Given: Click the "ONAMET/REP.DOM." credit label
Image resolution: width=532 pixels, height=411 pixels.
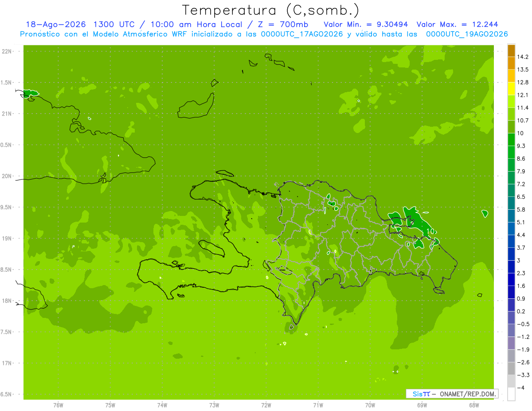Looking at the screenshot, I should click(x=468, y=394).
